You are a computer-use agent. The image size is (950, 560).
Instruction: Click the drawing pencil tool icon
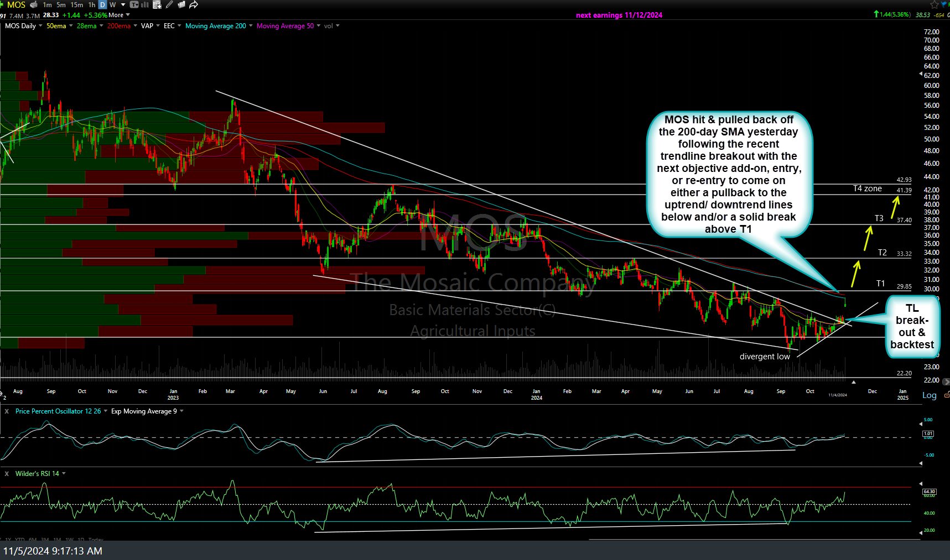click(x=169, y=4)
